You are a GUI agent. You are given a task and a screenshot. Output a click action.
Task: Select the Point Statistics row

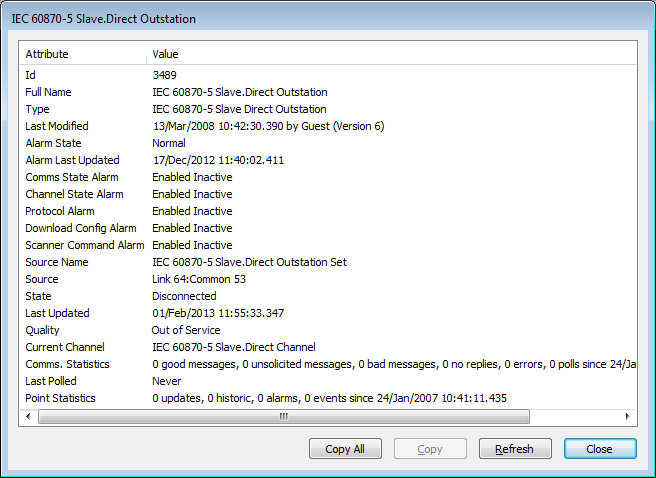tap(60, 398)
